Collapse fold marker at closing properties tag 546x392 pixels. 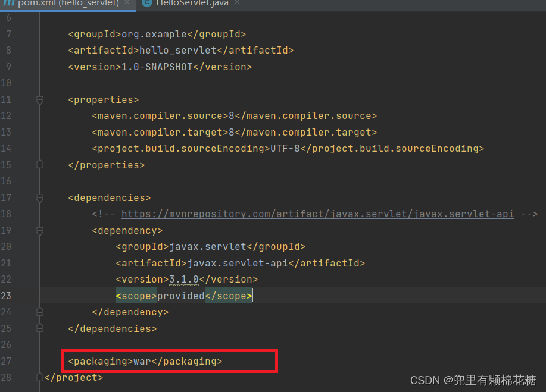[40, 164]
